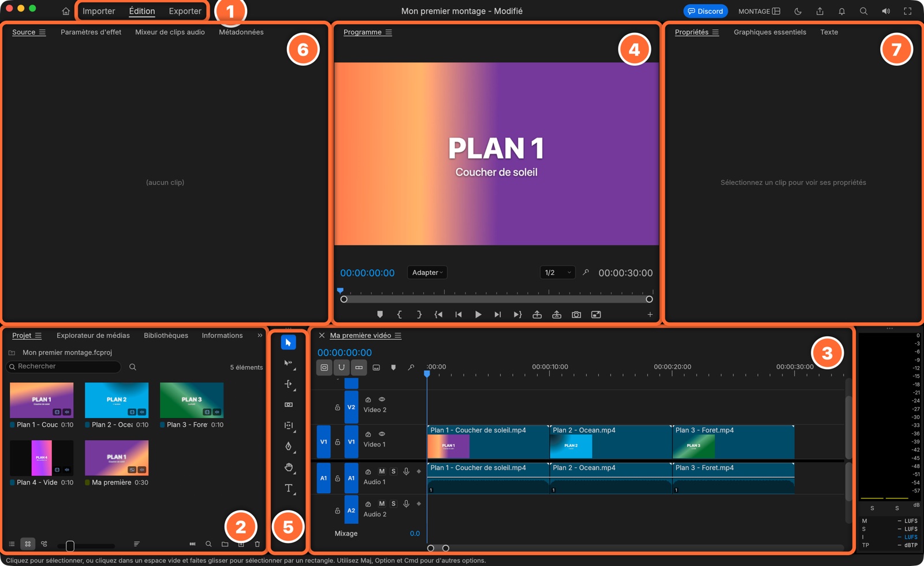
Task: Open Ma première vidéo sequence menu
Action: pos(398,336)
